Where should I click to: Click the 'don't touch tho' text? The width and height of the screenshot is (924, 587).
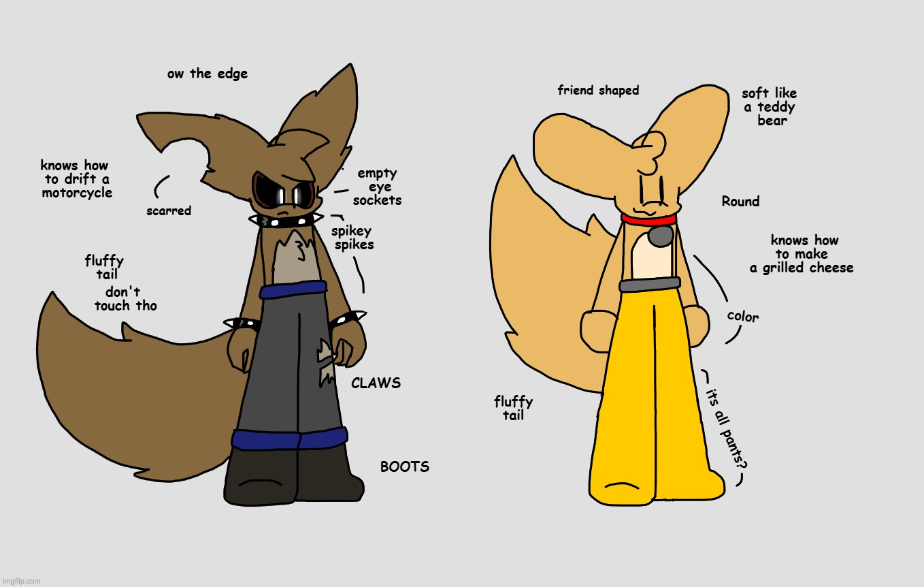[x=126, y=299]
